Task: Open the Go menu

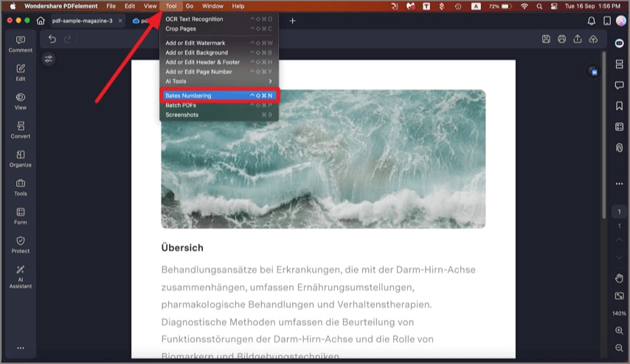Action: tap(190, 6)
